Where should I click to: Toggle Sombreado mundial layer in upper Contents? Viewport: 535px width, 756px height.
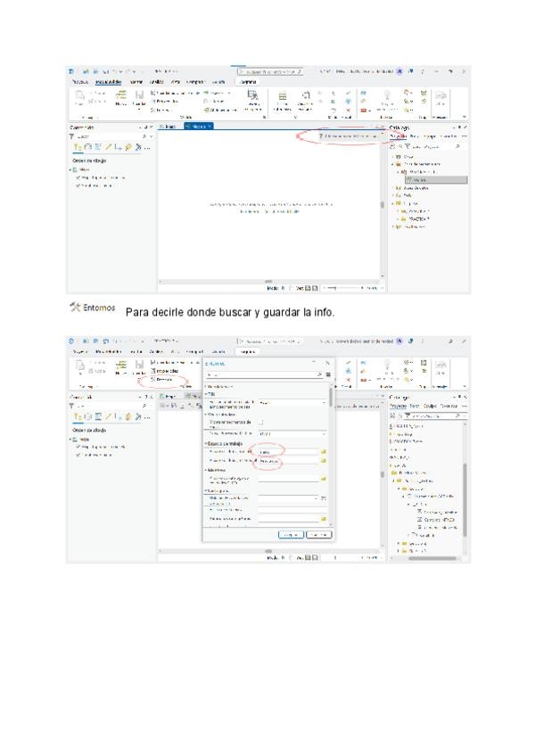tap(78, 185)
